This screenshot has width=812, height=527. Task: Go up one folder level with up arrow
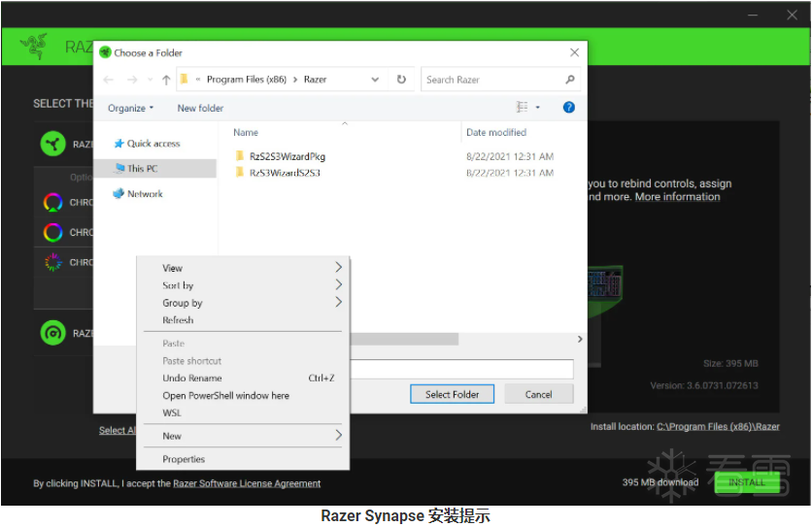(x=166, y=80)
